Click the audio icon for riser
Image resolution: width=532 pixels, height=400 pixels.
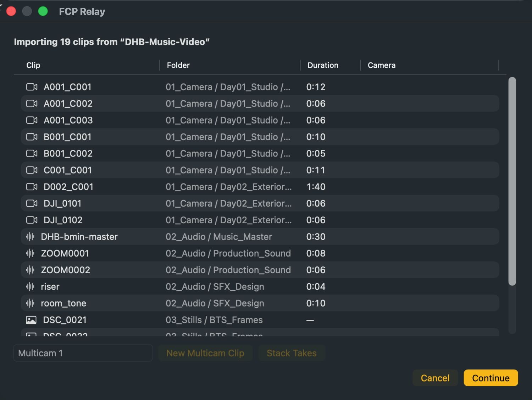click(x=30, y=287)
